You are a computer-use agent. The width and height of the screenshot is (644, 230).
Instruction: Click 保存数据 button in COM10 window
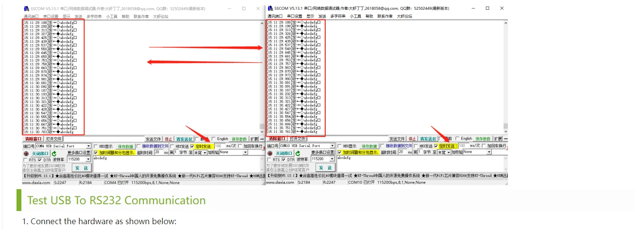click(369, 146)
